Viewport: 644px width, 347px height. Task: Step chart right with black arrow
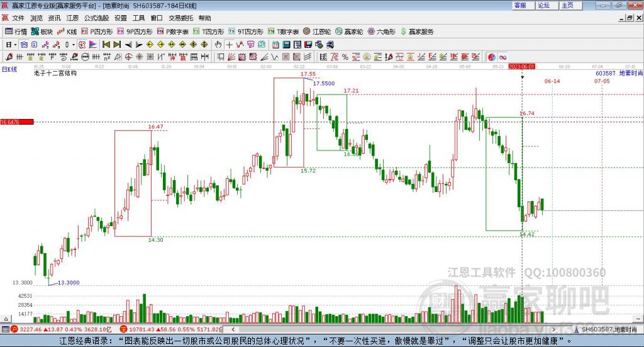click(x=139, y=45)
